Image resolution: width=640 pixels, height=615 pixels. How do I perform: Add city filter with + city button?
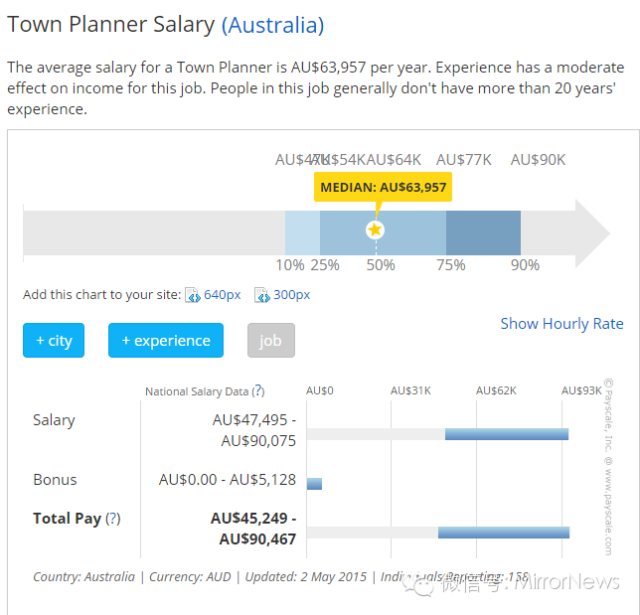click(54, 340)
